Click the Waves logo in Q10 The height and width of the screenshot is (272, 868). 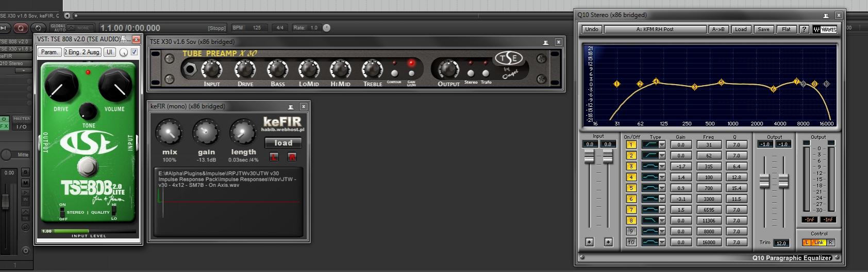[825, 29]
